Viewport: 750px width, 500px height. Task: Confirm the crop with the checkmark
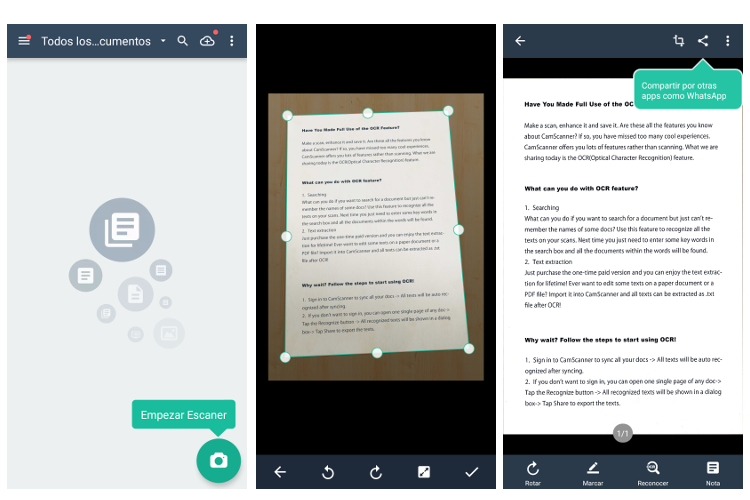[x=472, y=472]
